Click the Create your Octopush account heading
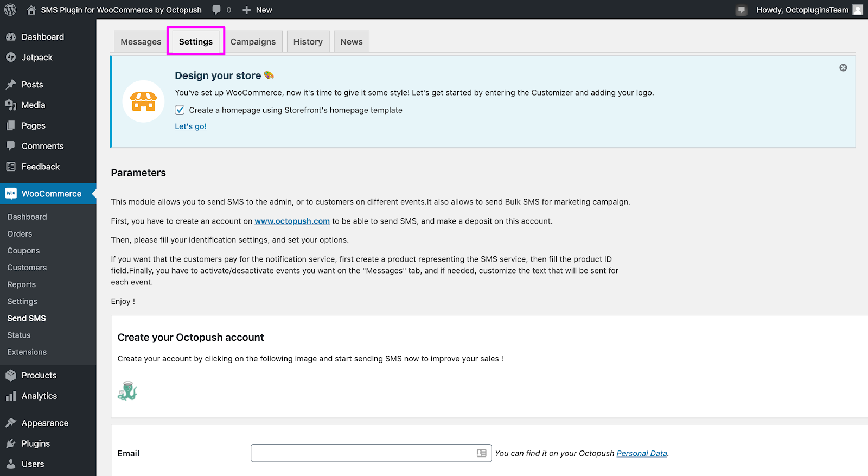 pyautogui.click(x=191, y=338)
